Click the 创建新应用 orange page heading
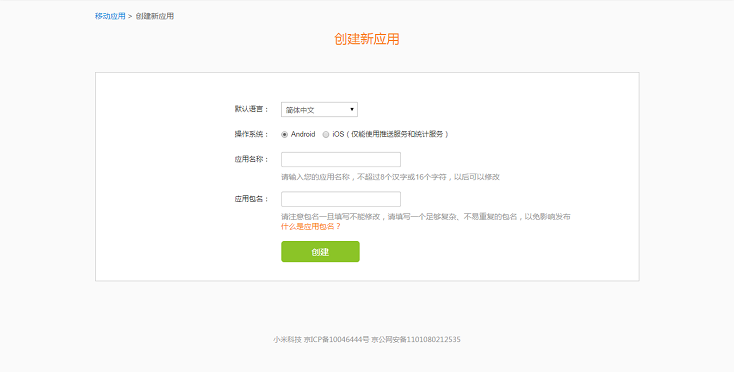This screenshot has height=372, width=734. click(367, 39)
